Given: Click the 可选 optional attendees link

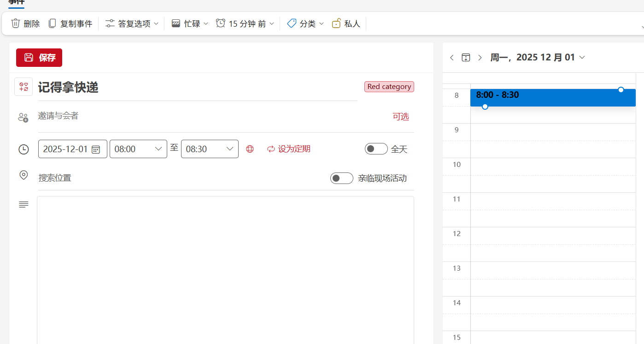Looking at the screenshot, I should tap(401, 117).
